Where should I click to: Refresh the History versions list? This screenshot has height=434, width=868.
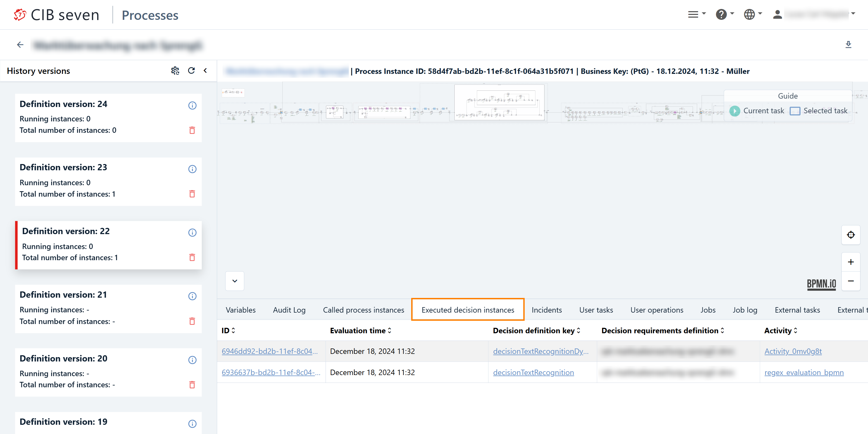[x=191, y=71]
